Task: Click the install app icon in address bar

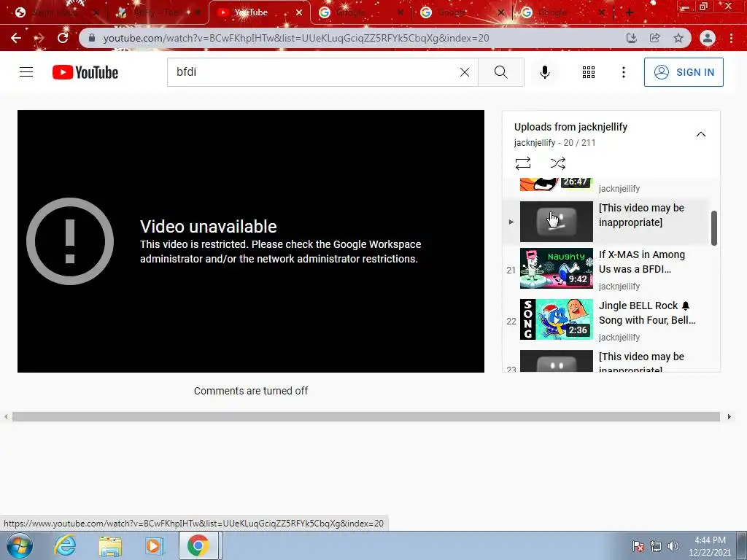Action: (631, 38)
